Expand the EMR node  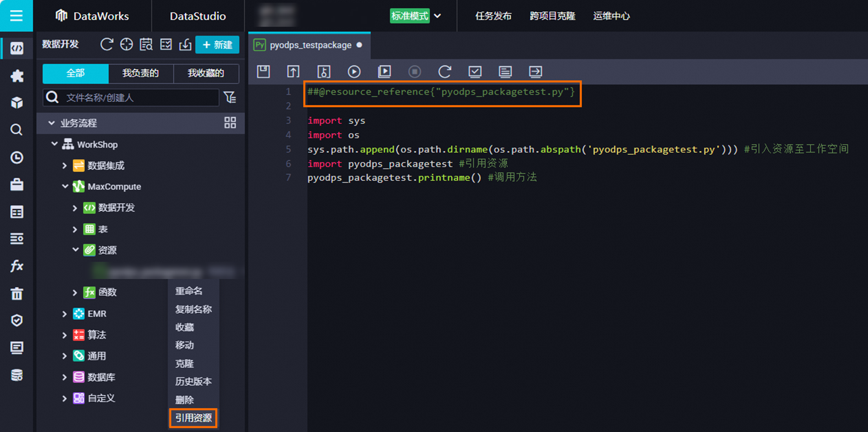(64, 314)
